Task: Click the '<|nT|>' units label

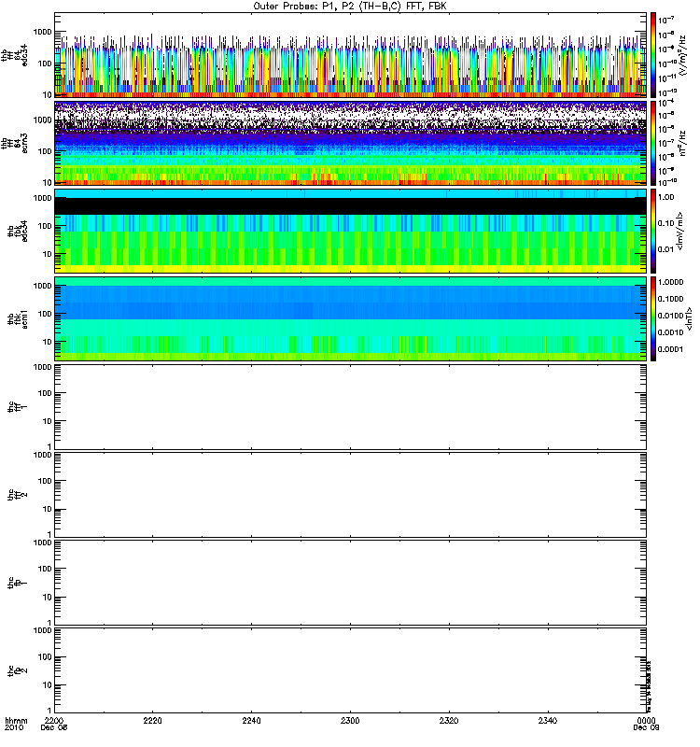Action: coord(689,318)
